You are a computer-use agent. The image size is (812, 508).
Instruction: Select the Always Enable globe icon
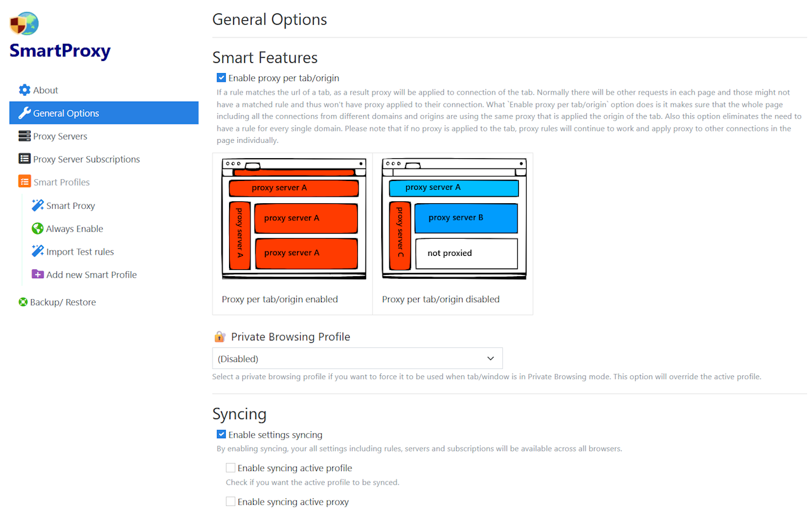(37, 228)
